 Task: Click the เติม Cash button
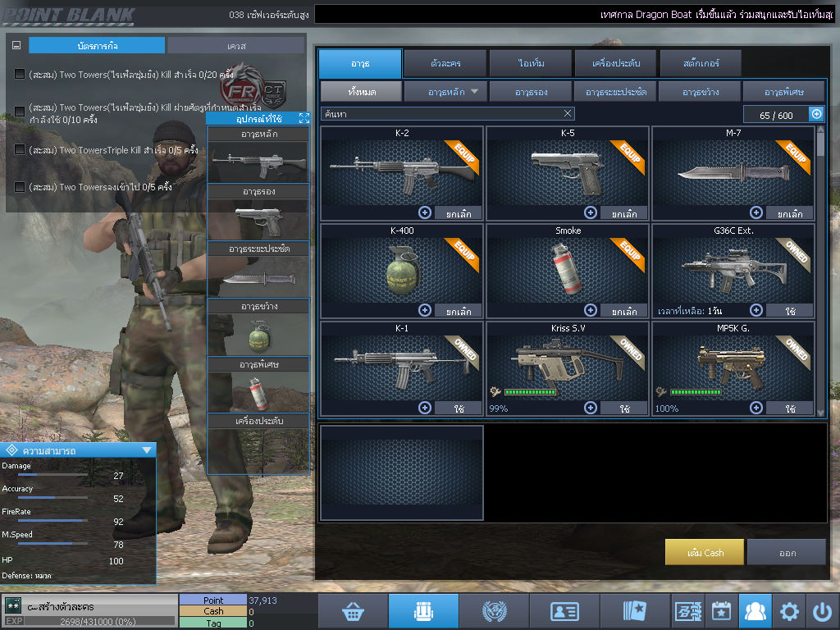[705, 552]
